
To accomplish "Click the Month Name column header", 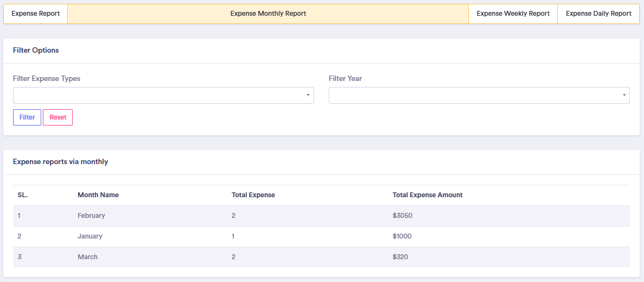I will [98, 195].
